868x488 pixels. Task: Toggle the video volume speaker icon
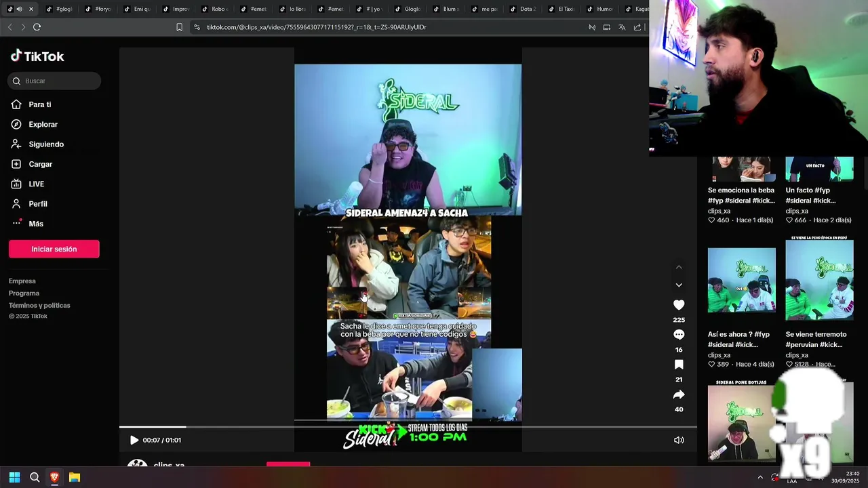(x=679, y=440)
